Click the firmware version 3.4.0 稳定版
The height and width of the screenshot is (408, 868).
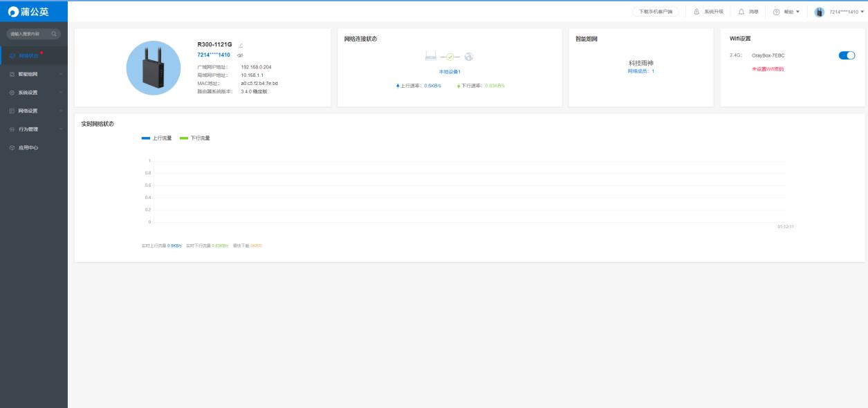[253, 91]
